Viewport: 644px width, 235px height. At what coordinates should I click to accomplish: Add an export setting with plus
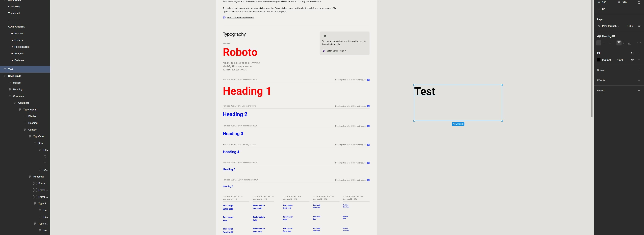pos(639,91)
